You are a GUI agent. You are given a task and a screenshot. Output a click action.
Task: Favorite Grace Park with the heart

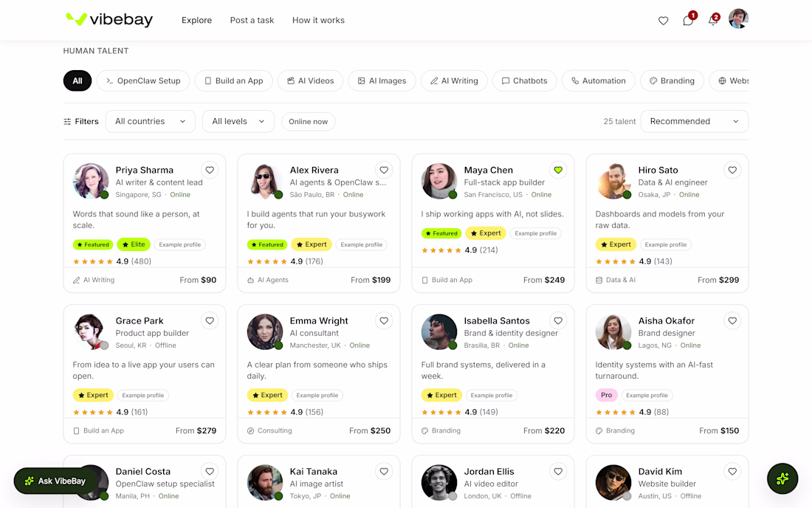pos(210,320)
